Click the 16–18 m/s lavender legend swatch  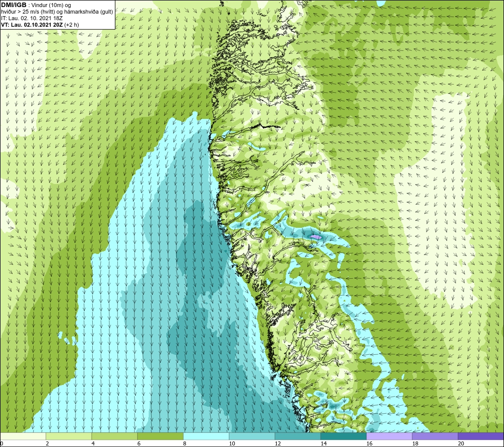click(x=389, y=436)
